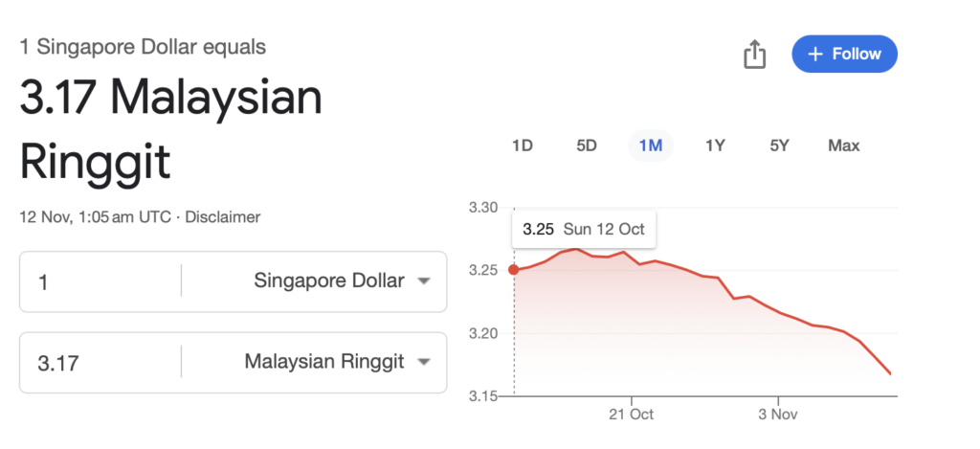Switch chart to 1Y range

click(x=715, y=146)
